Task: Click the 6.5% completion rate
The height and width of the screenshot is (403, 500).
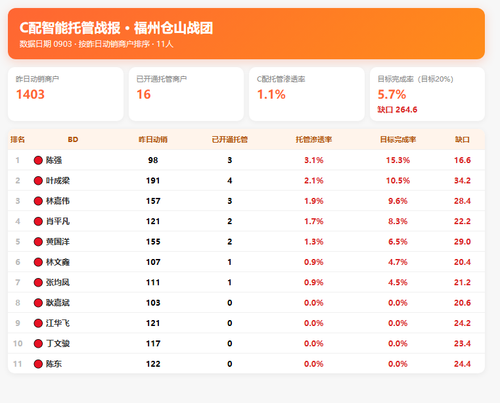Action: click(398, 242)
